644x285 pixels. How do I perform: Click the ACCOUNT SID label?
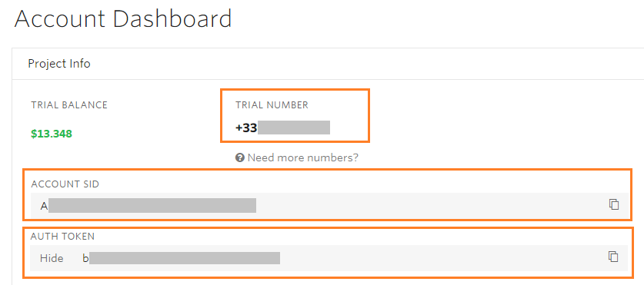pos(65,184)
